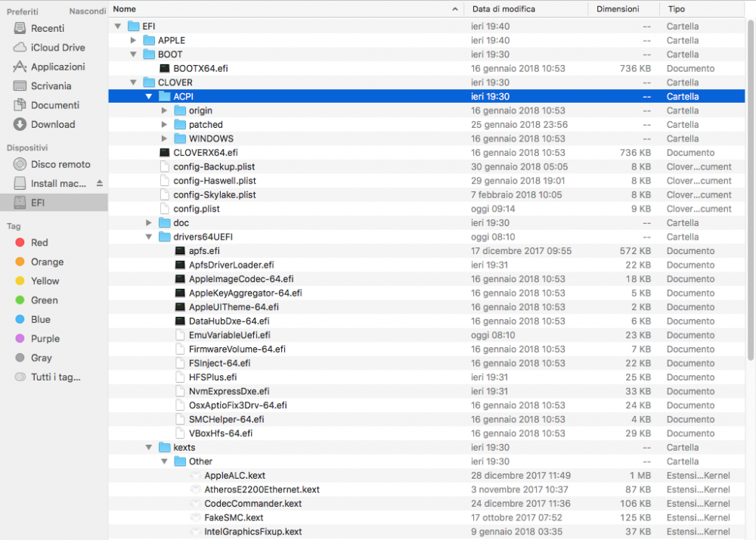Screen dimensions: 756x540
Task: Filter by Green tag
Action: click(x=37, y=300)
